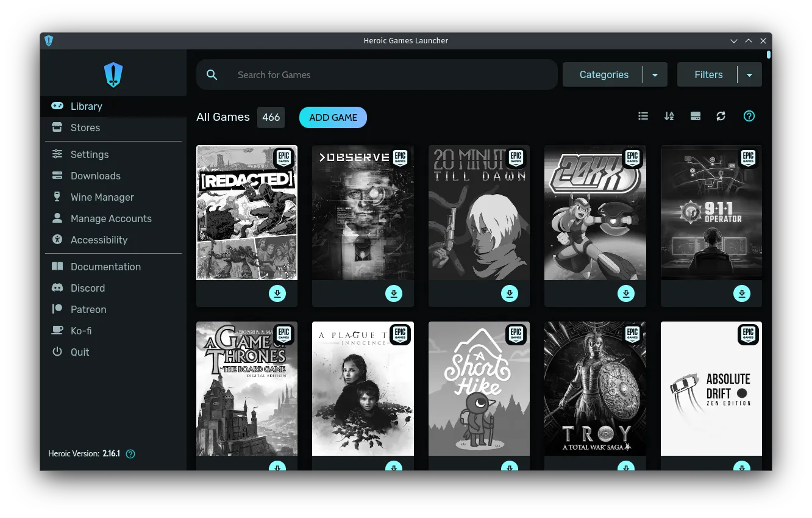This screenshot has height=518, width=812.
Task: Open the Observer game cover
Action: (363, 212)
